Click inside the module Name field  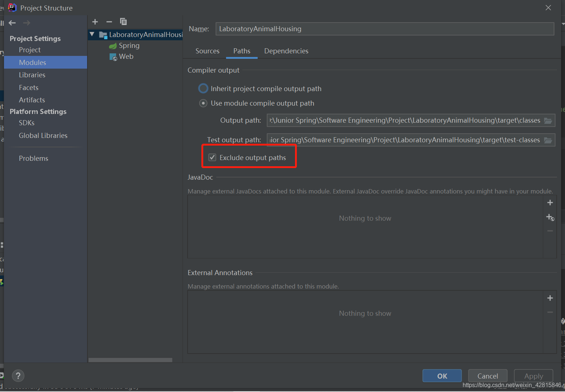pyautogui.click(x=363, y=29)
